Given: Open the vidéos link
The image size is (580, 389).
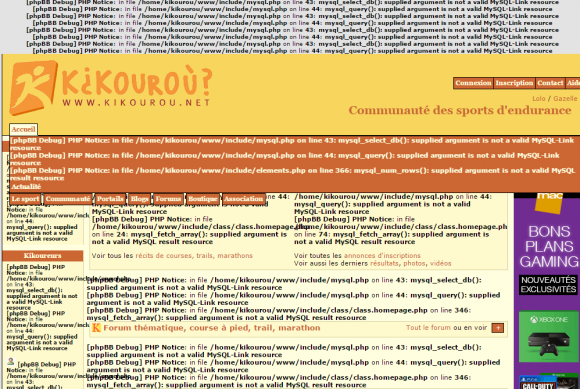Looking at the screenshot, I should click(441, 263).
